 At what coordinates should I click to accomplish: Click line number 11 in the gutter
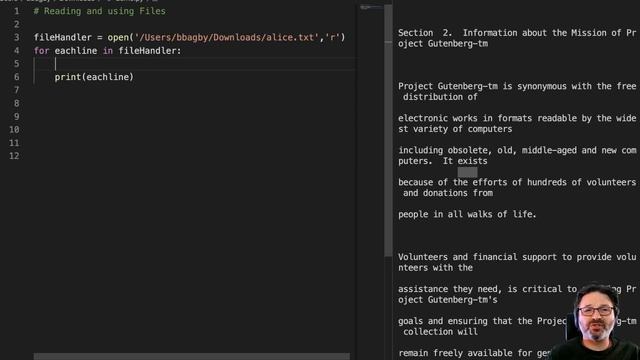pyautogui.click(x=14, y=143)
